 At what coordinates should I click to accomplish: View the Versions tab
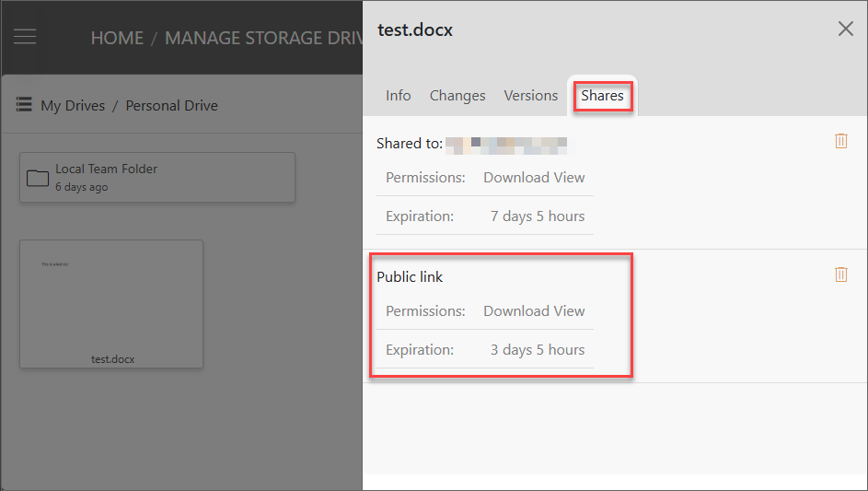click(x=530, y=95)
